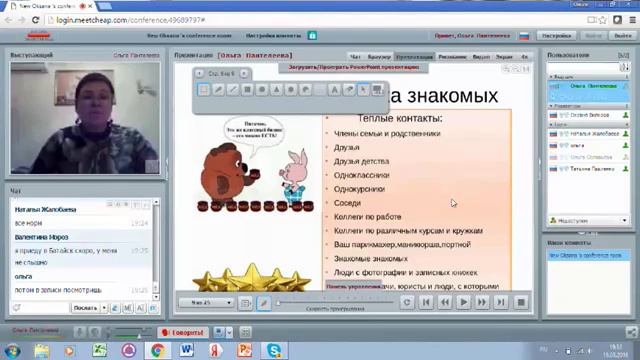The width and height of the screenshot is (640, 360).
Task: Go to next slide arrow in annotation panel
Action: click(x=244, y=73)
